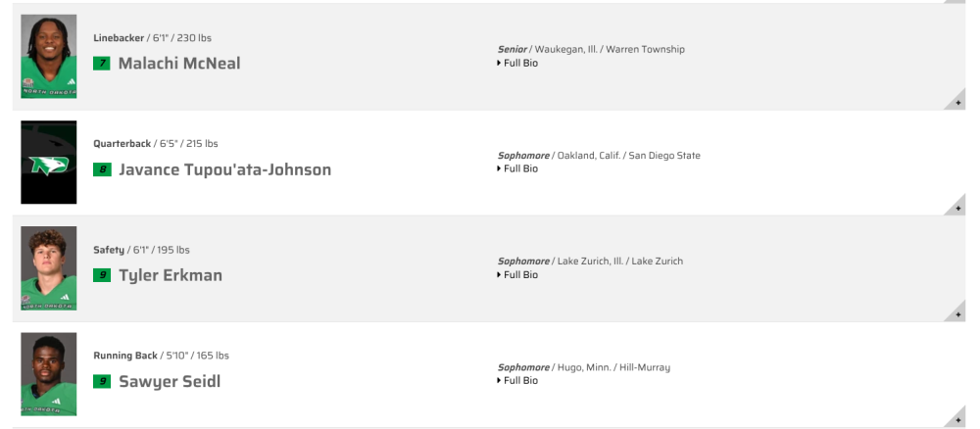Screen dimensions: 980x429
Task: Expand Sawyer Seidl's card with plus corner
Action: click(956, 418)
